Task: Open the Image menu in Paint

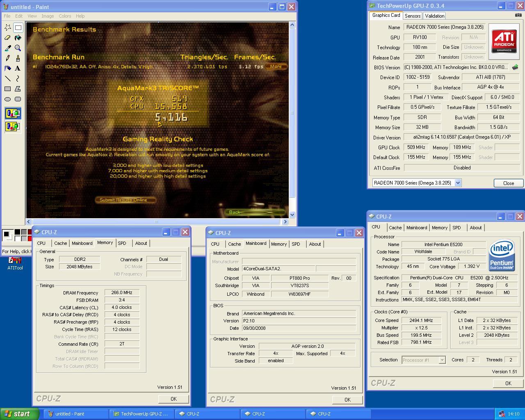Action: [x=48, y=16]
